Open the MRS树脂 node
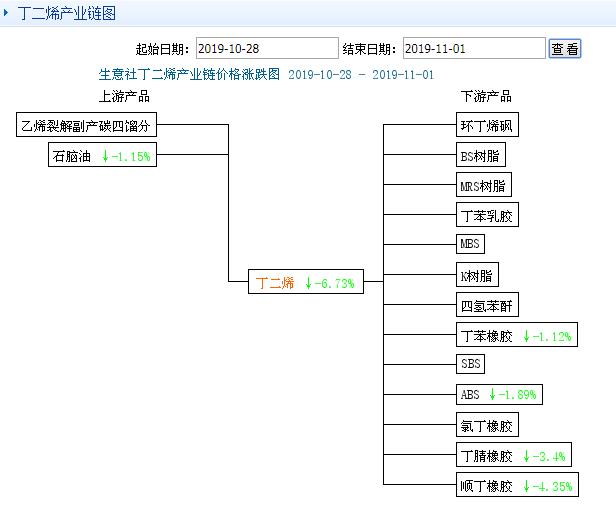The width and height of the screenshot is (616, 513). coord(484,185)
